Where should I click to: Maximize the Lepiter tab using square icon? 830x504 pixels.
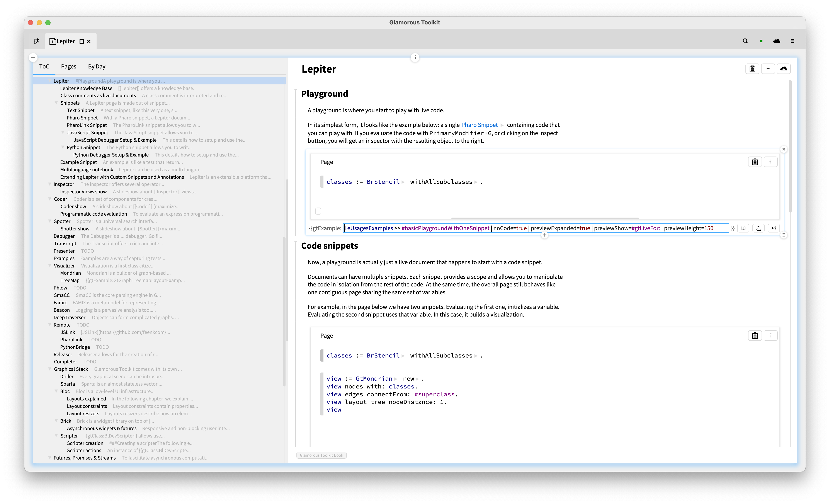click(x=82, y=41)
